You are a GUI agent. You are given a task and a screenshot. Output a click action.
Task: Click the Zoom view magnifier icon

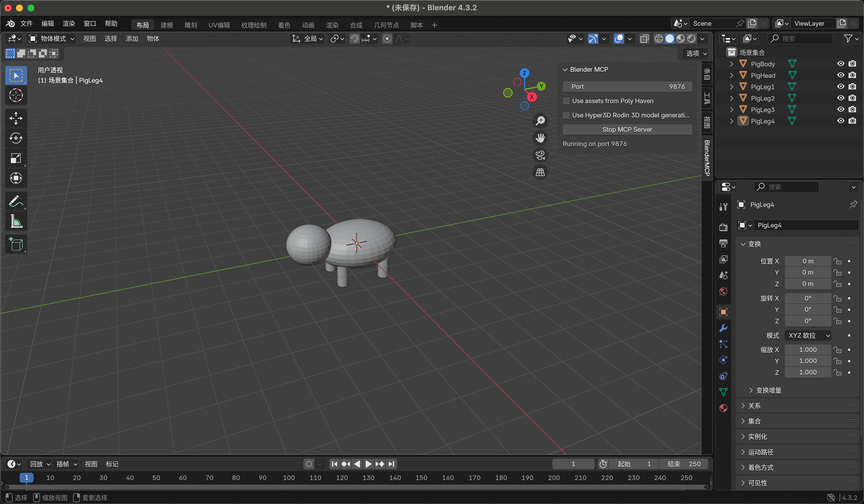coord(540,121)
